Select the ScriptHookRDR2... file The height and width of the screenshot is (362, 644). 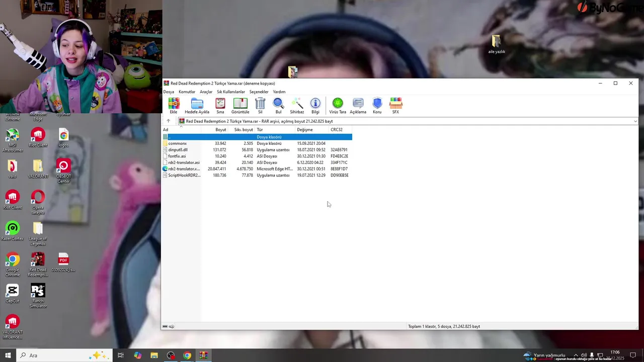click(x=257, y=175)
